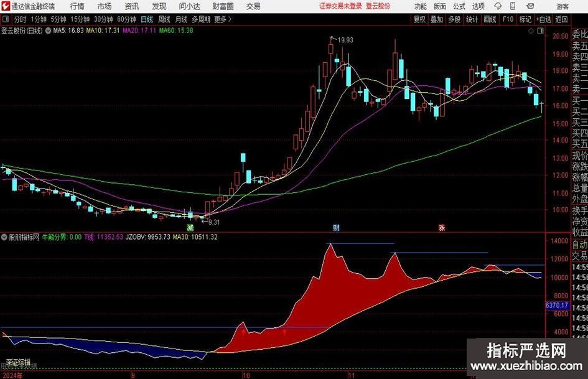
Task: Open the 发现 menu
Action: [159, 6]
